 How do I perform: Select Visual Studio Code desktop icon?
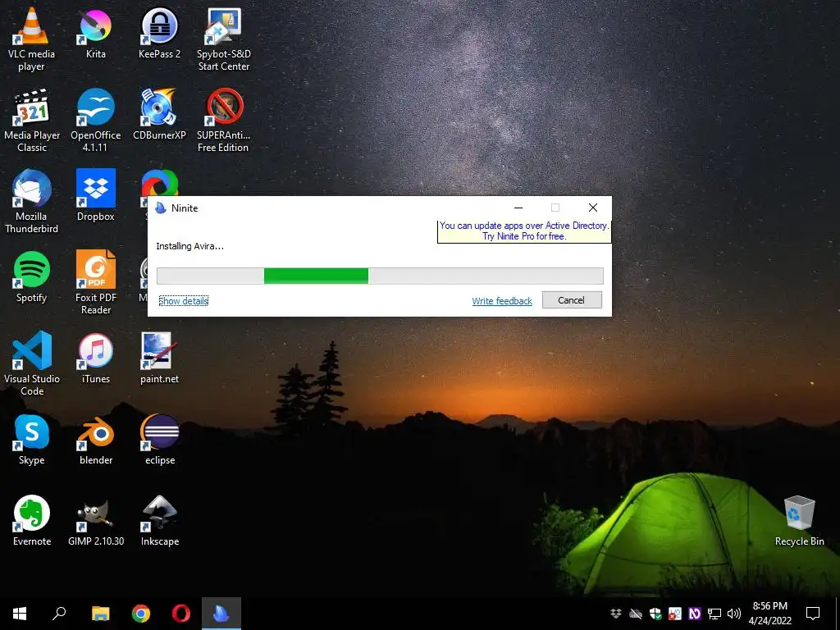click(x=32, y=364)
